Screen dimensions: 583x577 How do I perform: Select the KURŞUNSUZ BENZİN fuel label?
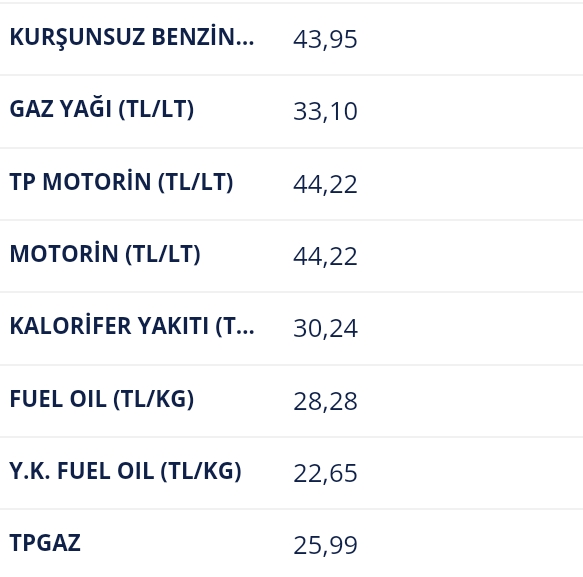132,37
